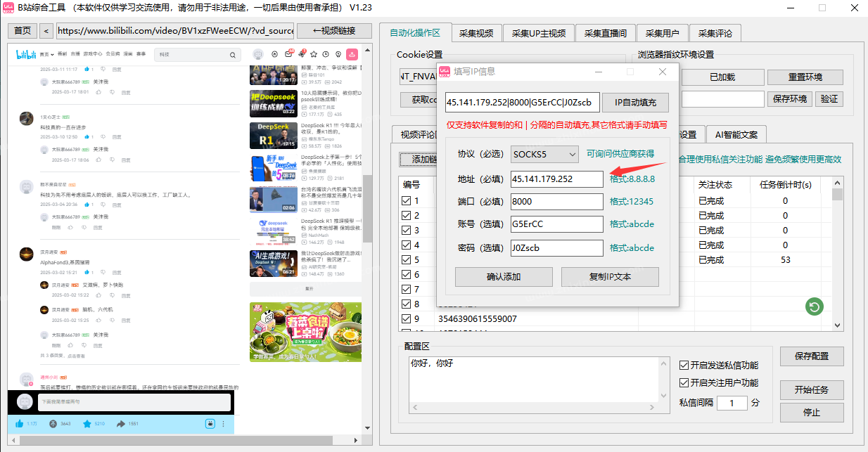The width and height of the screenshot is (868, 452).
Task: Click the favorite star icon showing 5210
Action: pos(87,423)
